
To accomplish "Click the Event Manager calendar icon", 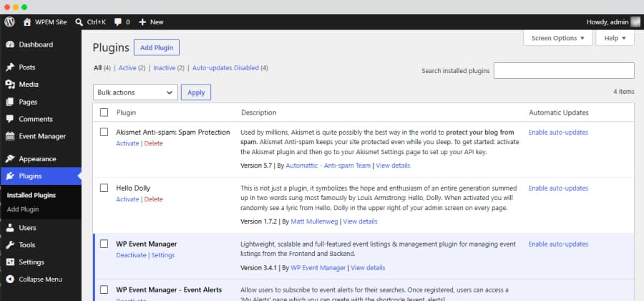I will pos(10,136).
